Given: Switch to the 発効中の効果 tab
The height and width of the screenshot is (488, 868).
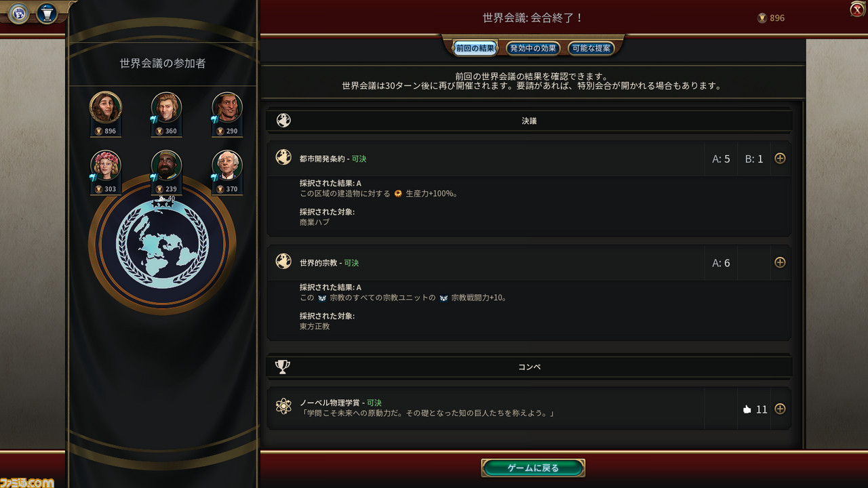Looking at the screenshot, I should coord(533,48).
